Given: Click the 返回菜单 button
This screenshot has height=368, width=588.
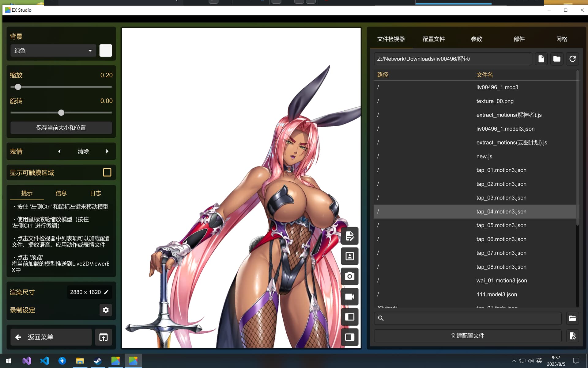Looking at the screenshot, I should (51, 337).
